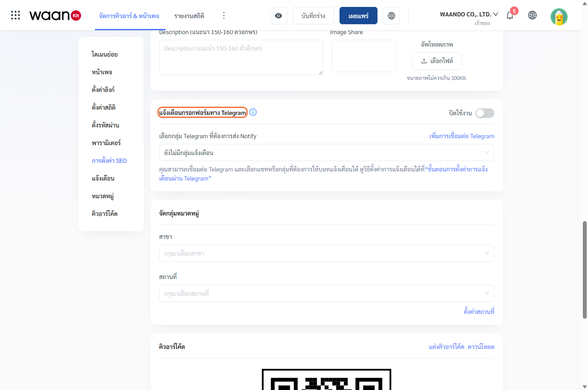This screenshot has width=588, height=390.
Task: Open the location (สถานที่) select dropdown
Action: [327, 293]
